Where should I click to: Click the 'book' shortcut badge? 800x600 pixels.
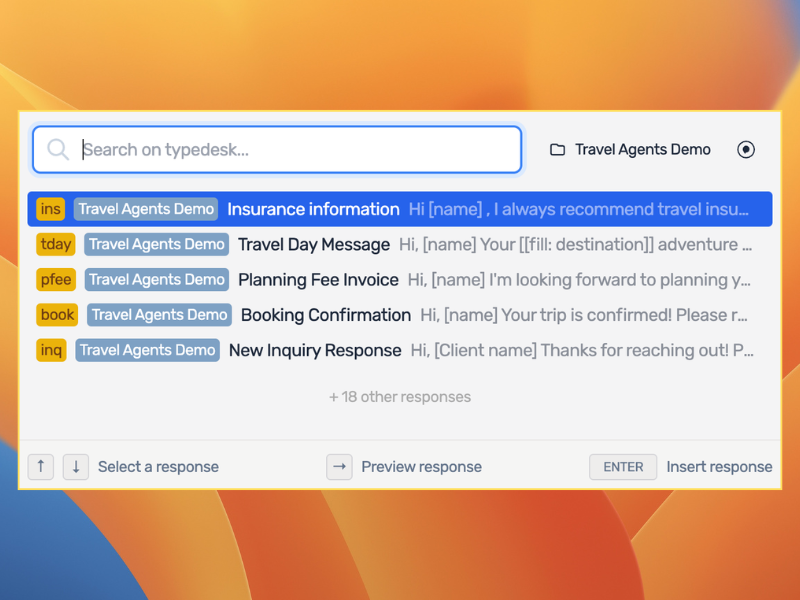57,315
